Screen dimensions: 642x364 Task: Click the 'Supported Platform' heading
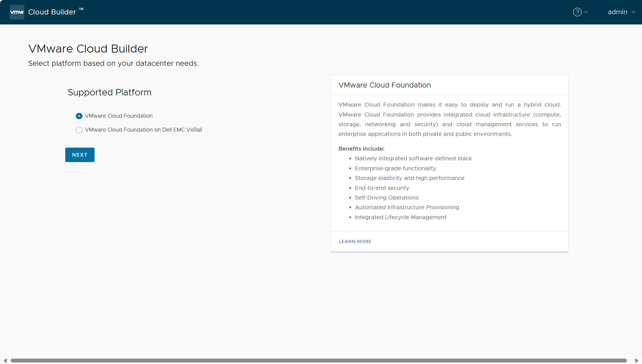pyautogui.click(x=110, y=92)
